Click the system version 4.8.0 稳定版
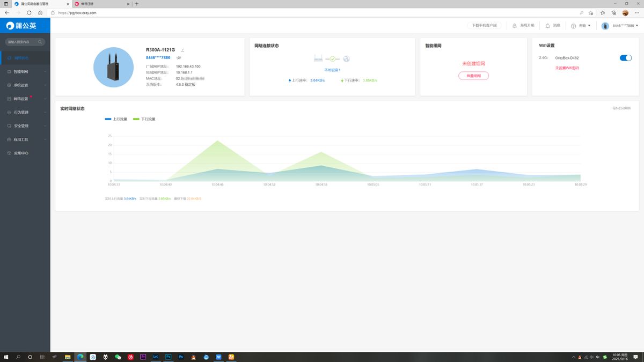Screen dimensions: 644x362 186,84
